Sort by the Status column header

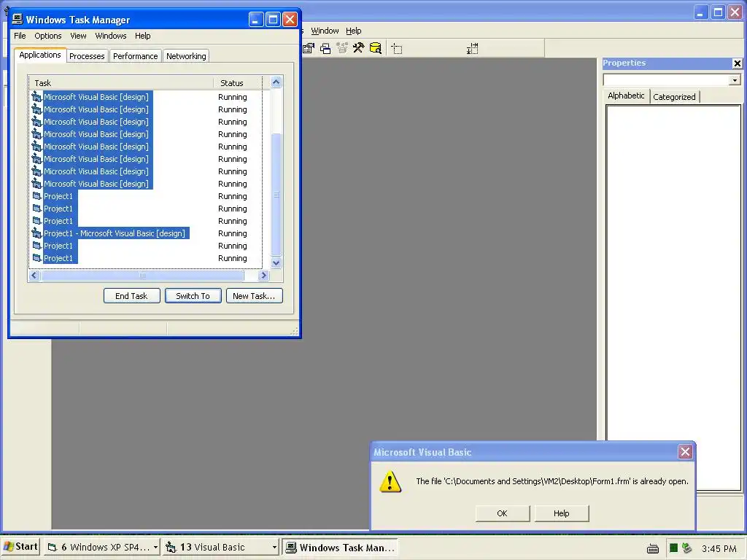point(237,83)
